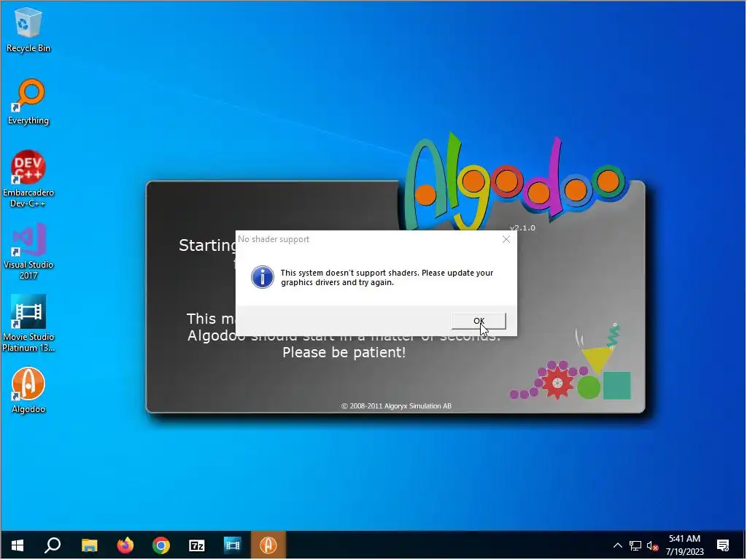Select the Embarcadero Dev-C++ desktop shortcut
The height and width of the screenshot is (560, 747).
pyautogui.click(x=28, y=179)
